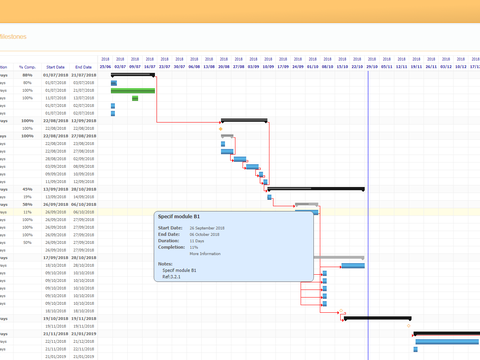Select the long green bar ending 21/07/2018
This screenshot has width=480, height=360.
pos(133,91)
